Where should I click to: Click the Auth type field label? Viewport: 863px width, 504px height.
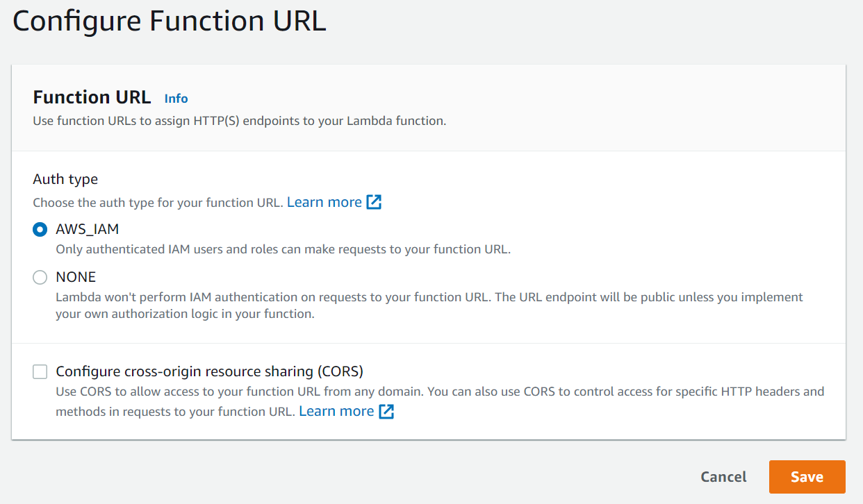[x=65, y=179]
